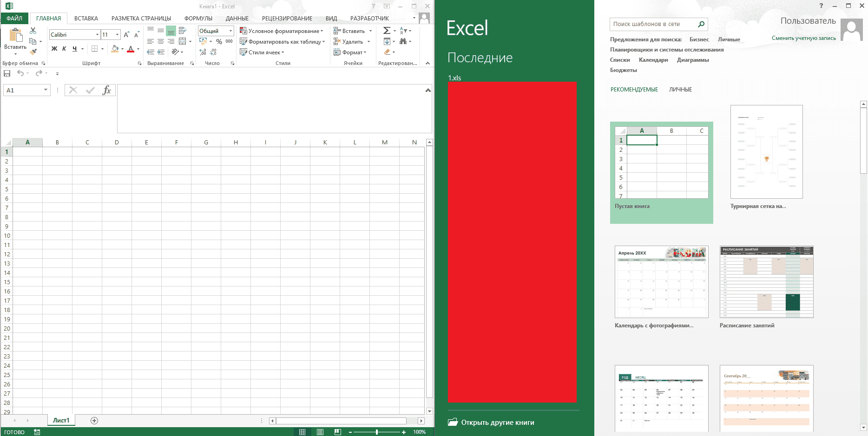The image size is (868, 436).
Task: Open the ФОРМУЛЫ ribbon tab
Action: click(x=198, y=19)
